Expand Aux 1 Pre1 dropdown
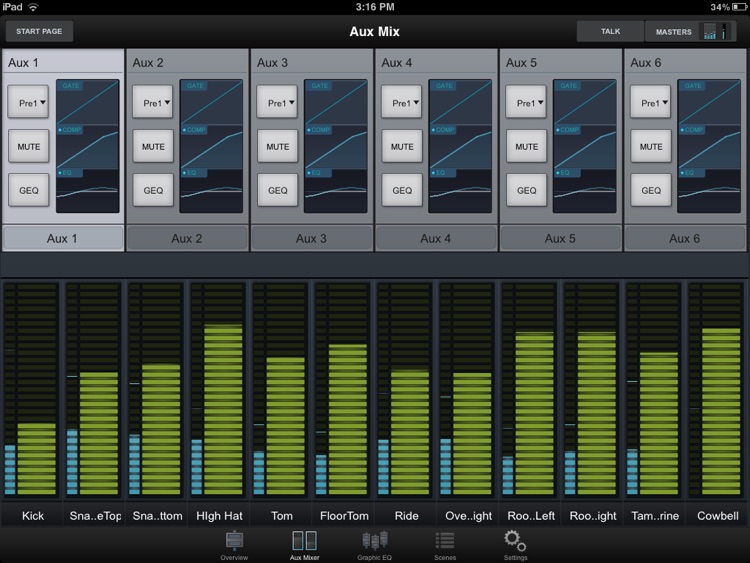This screenshot has width=750, height=563. [x=29, y=102]
